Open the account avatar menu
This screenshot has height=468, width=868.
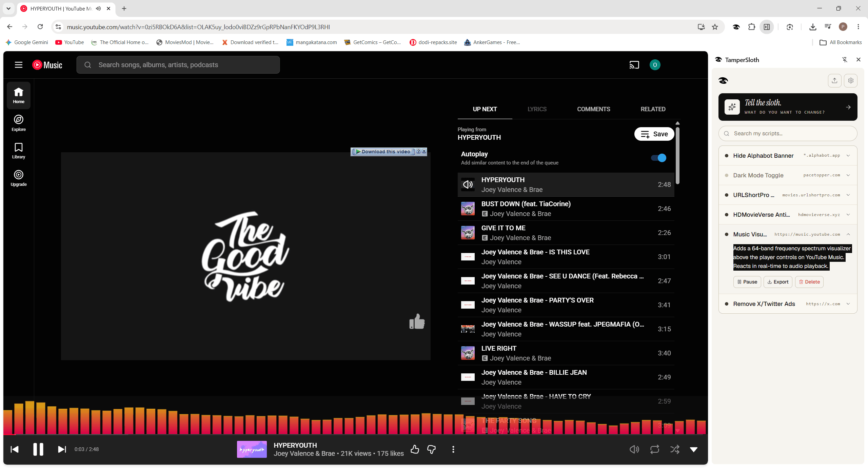tap(655, 65)
